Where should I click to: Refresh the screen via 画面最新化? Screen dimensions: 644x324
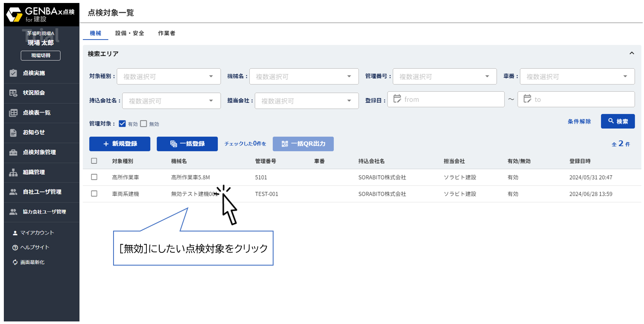point(37,262)
